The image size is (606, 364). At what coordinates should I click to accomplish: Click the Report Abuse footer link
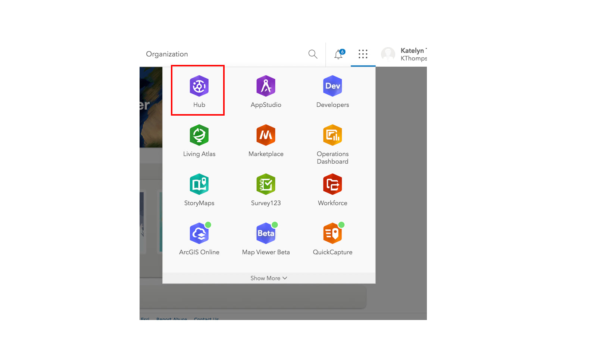coord(172,319)
